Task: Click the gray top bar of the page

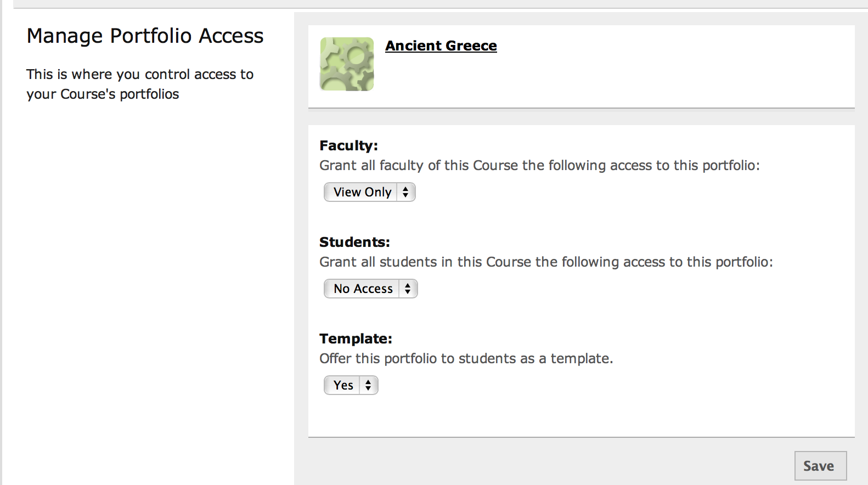Action: pos(433,4)
